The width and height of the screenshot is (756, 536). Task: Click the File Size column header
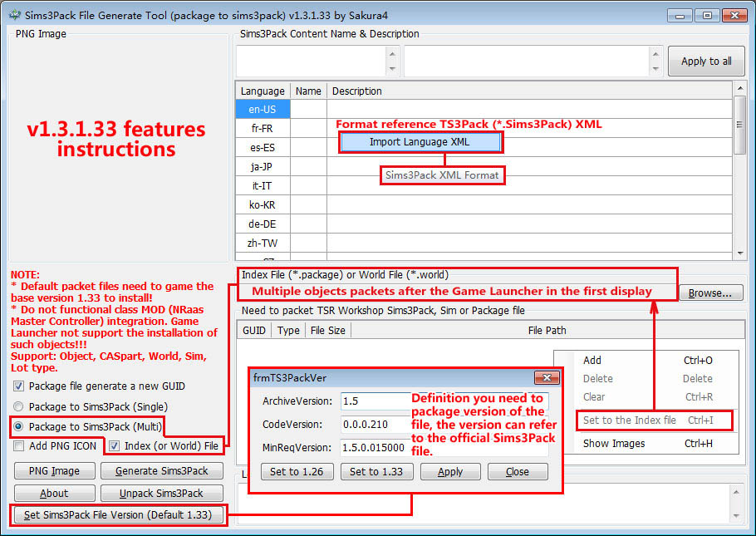coord(328,331)
